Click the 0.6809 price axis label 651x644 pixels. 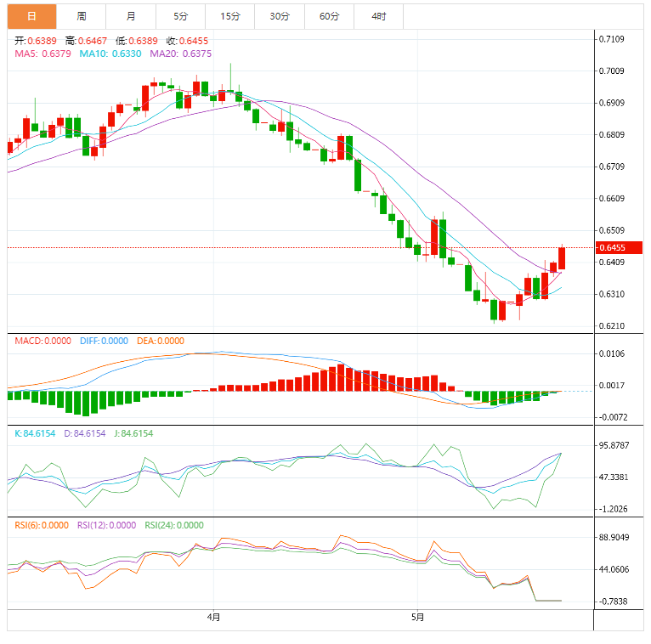[611, 135]
